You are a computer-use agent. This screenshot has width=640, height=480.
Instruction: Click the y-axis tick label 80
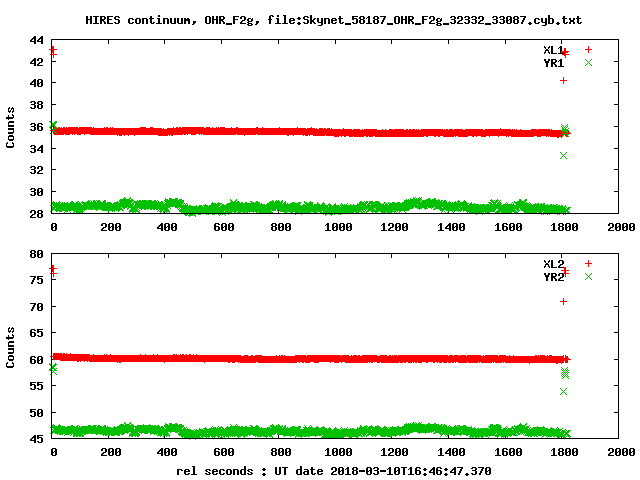point(36,254)
